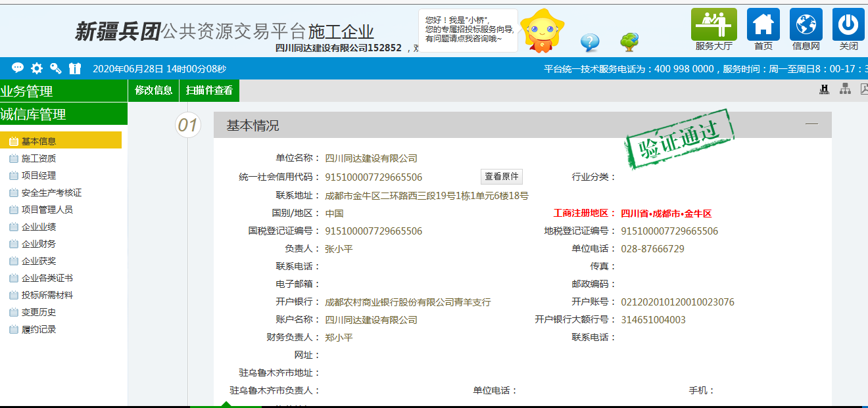
Task: Click the key password icon
Action: [56, 68]
